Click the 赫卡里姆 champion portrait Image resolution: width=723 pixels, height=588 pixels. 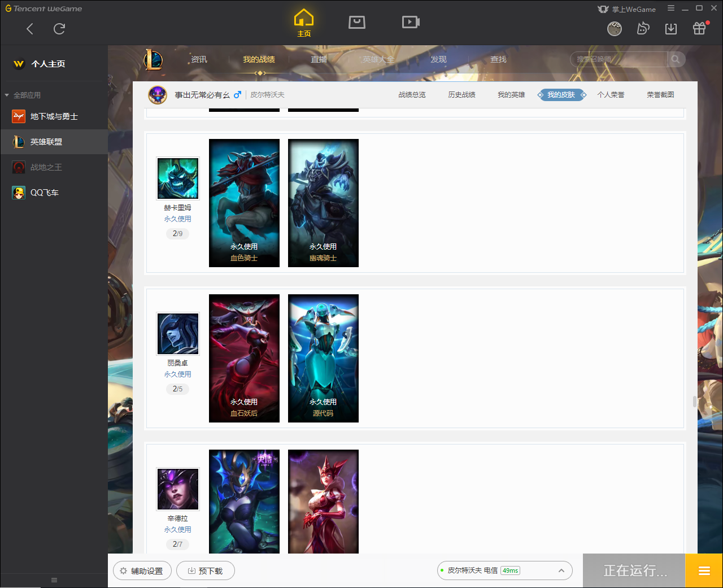[x=178, y=178]
